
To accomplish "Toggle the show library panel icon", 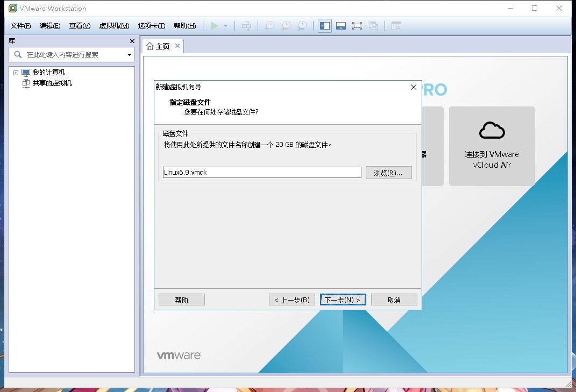I will pyautogui.click(x=325, y=26).
